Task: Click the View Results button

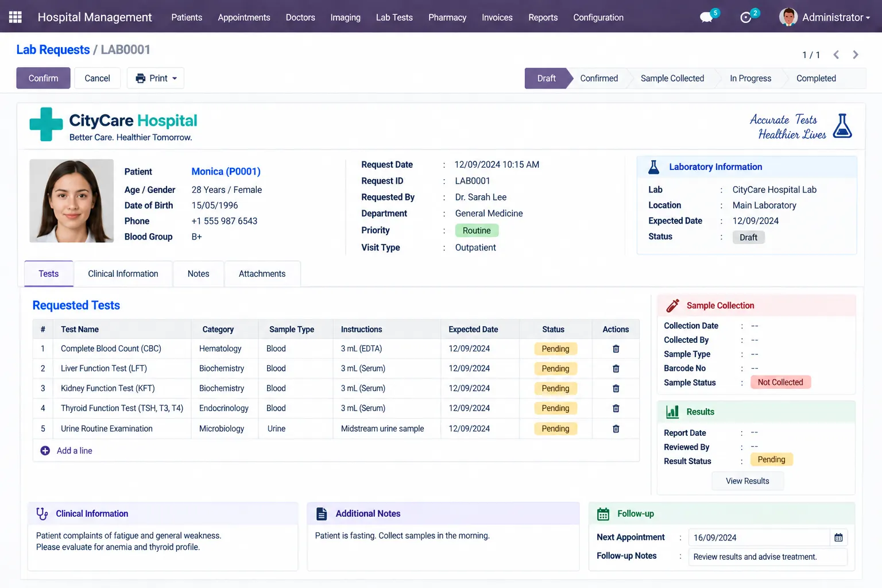Action: (x=747, y=481)
